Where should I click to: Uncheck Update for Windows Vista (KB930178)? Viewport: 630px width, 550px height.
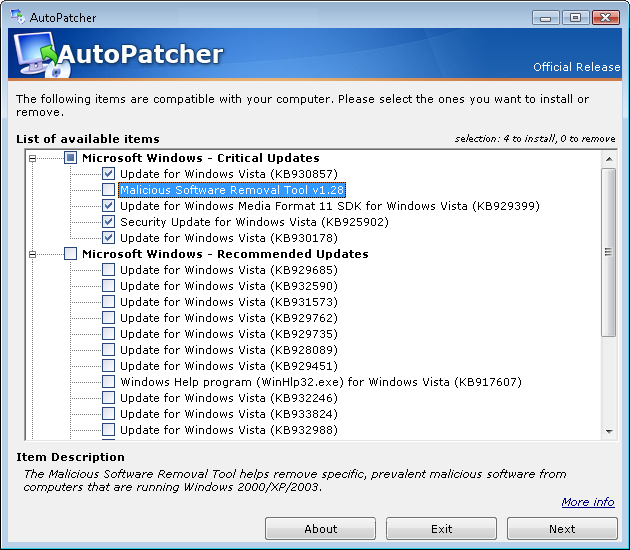108,238
